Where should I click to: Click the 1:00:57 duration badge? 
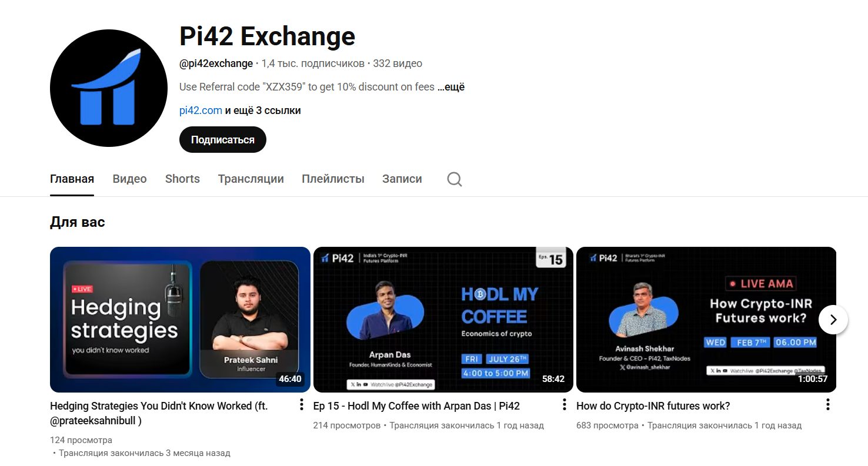(813, 379)
